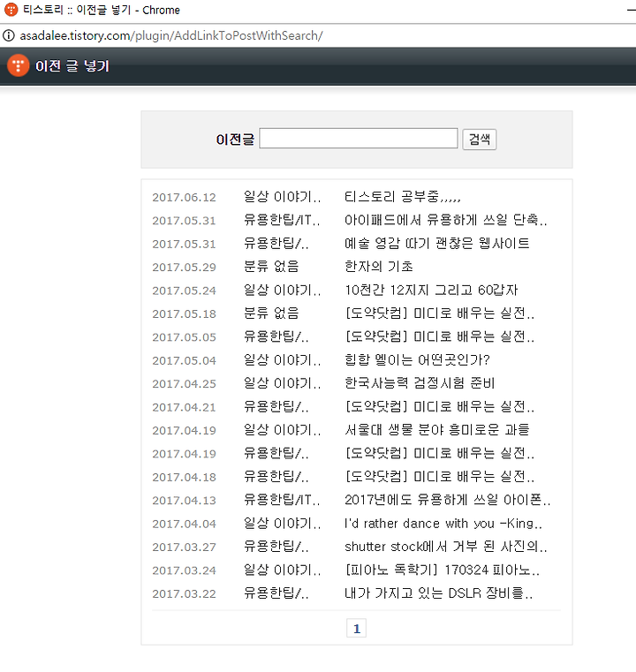Open post '서울대 생물 분야 흥미로운 과들'
Image resolution: width=636 pixels, height=672 pixels.
click(436, 430)
